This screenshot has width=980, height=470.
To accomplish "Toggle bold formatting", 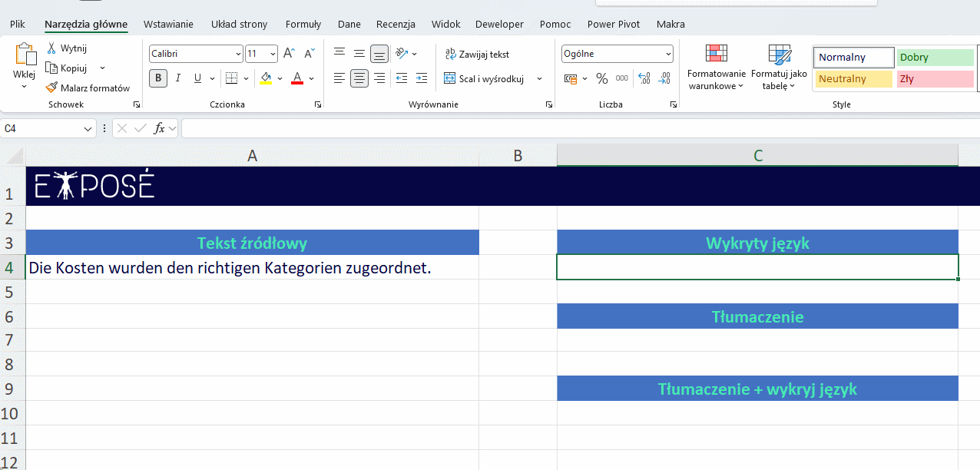I will [x=158, y=78].
